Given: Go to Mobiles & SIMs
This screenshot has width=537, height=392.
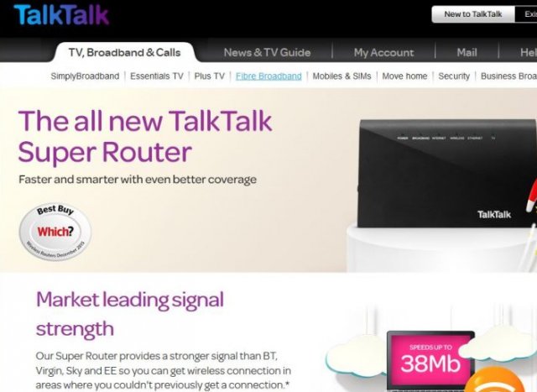Looking at the screenshot, I should click(341, 76).
